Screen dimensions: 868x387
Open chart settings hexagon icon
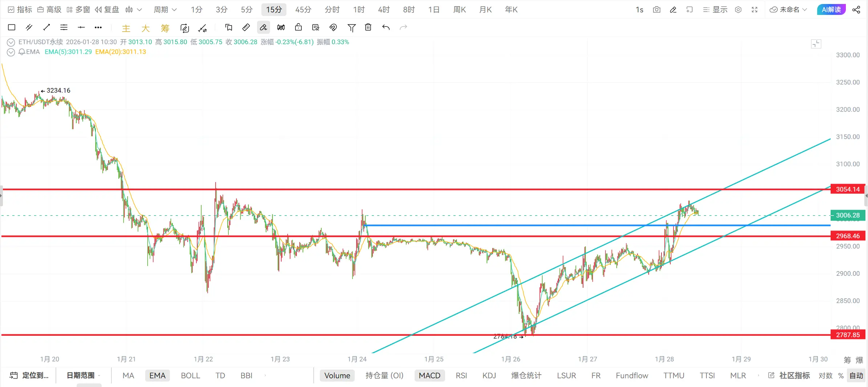[x=738, y=9]
